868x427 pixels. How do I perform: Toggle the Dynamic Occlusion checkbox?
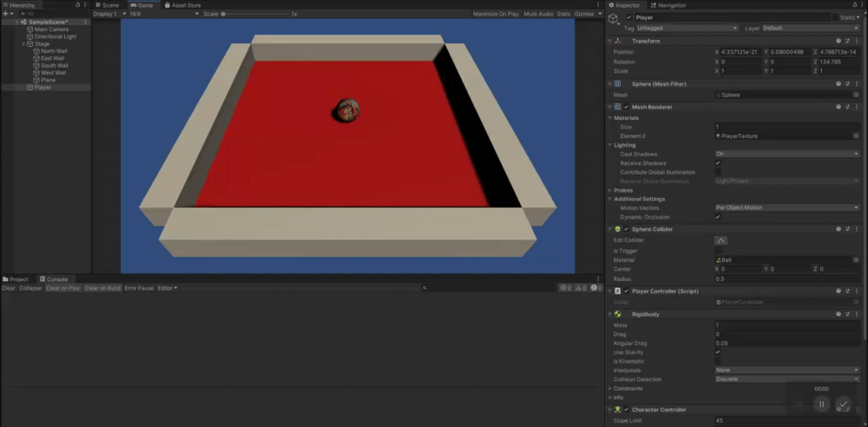tap(718, 217)
